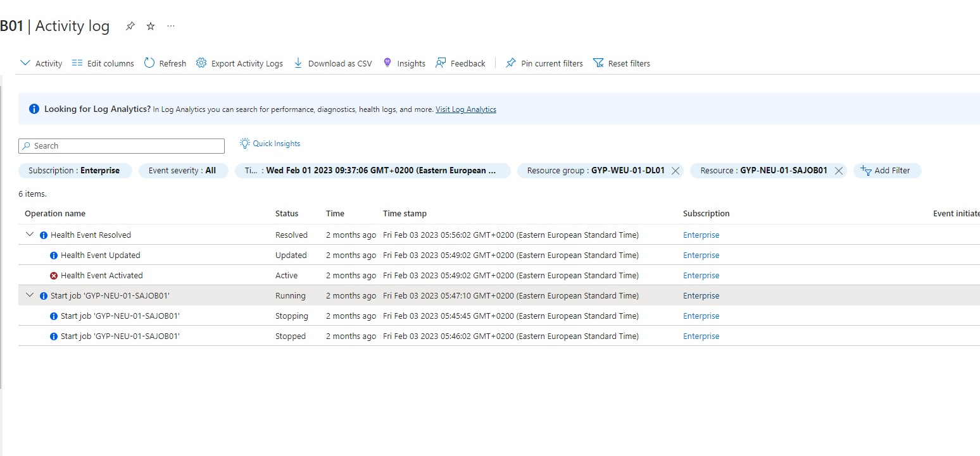This screenshot has width=980, height=456.
Task: Open Edit columns panel
Action: click(103, 63)
